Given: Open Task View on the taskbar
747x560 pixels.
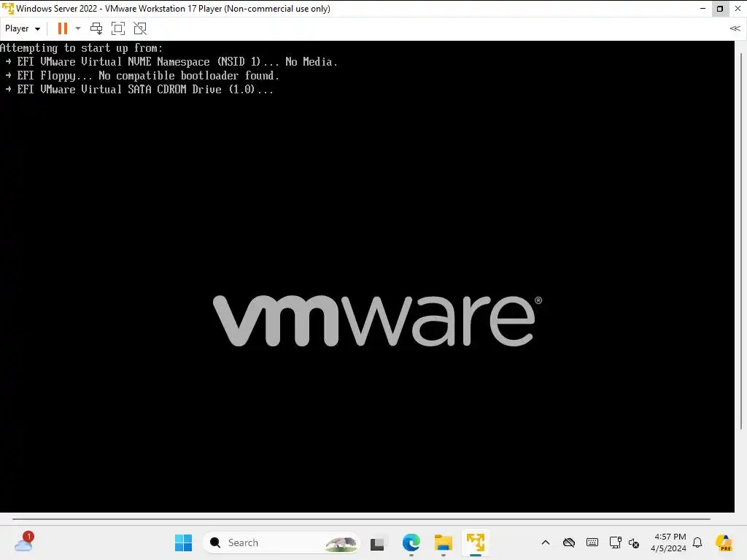Looking at the screenshot, I should click(377, 542).
